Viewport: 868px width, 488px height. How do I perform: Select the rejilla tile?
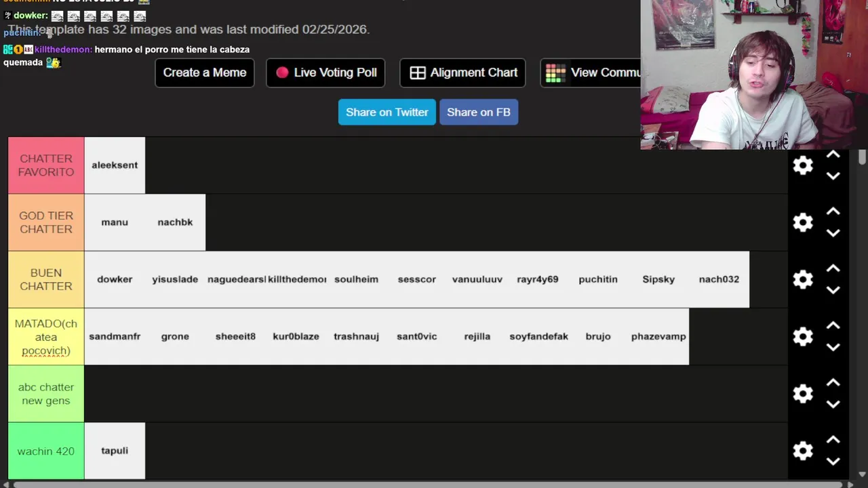tap(477, 337)
